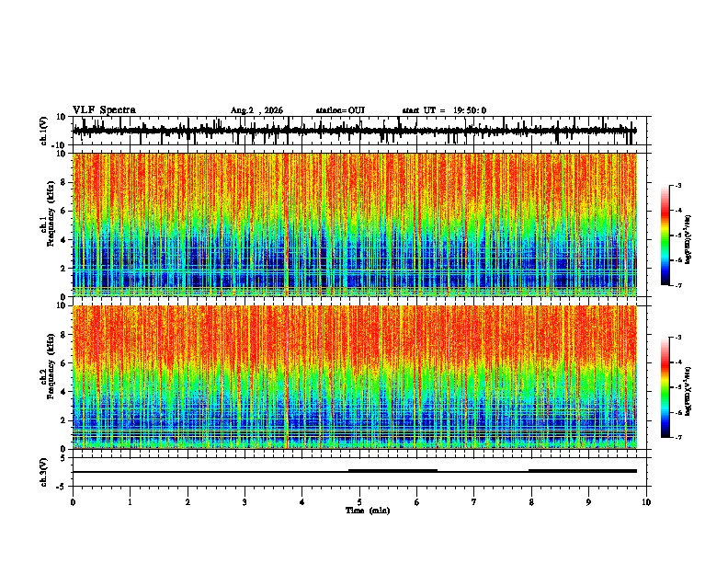The width and height of the screenshot is (728, 563).
Task: Click the thick ch.3 segment near minute 9
Action: point(583,471)
